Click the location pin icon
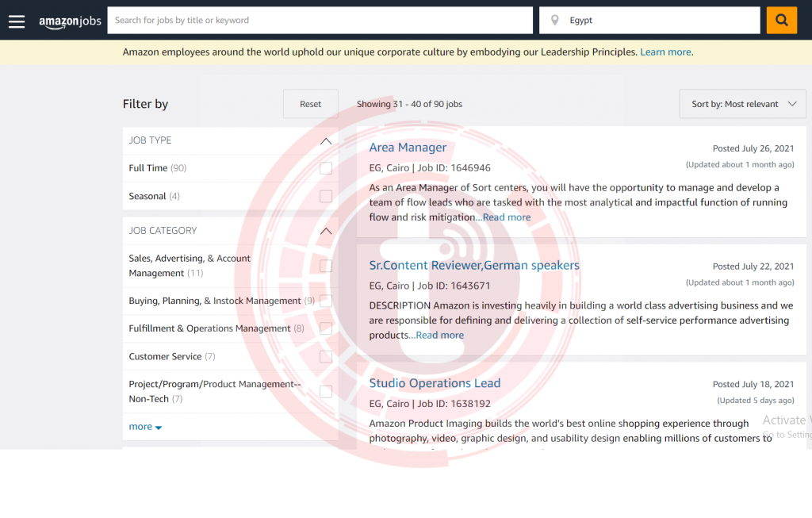The height and width of the screenshot is (518, 812). [x=554, y=20]
